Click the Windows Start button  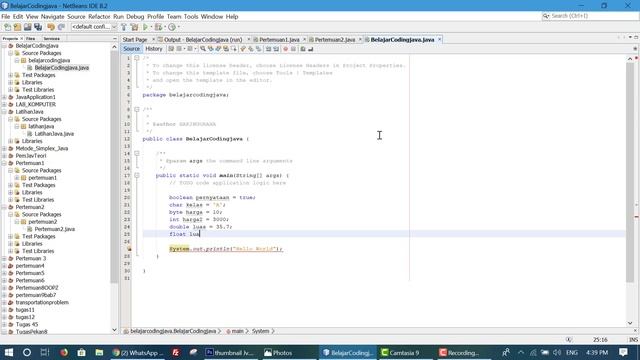[9, 352]
